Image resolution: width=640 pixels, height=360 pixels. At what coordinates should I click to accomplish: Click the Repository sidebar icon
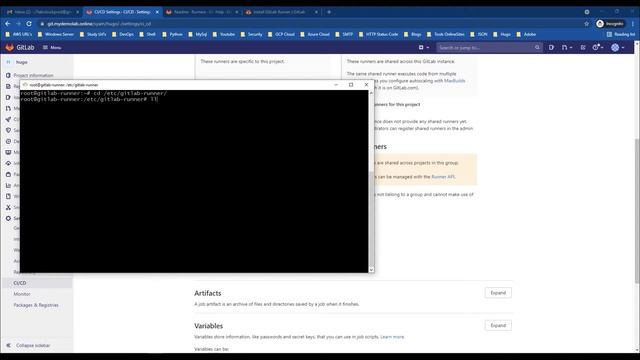pos(8,86)
